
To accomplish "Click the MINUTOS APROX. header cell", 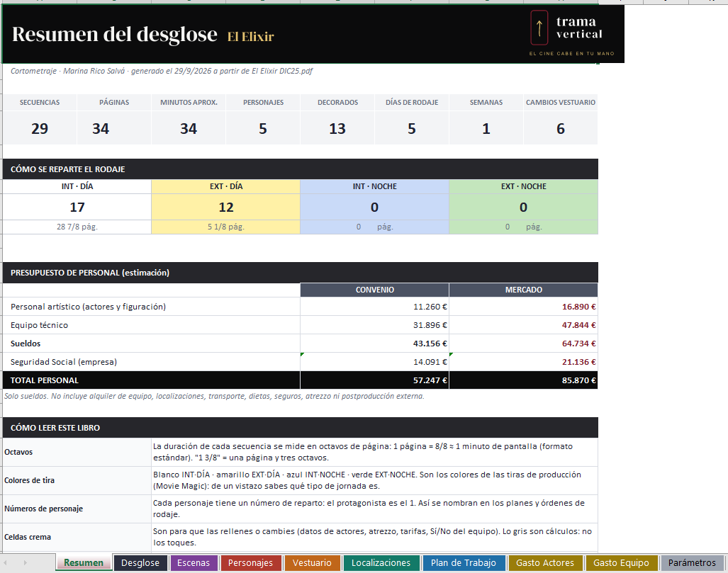I will (189, 103).
